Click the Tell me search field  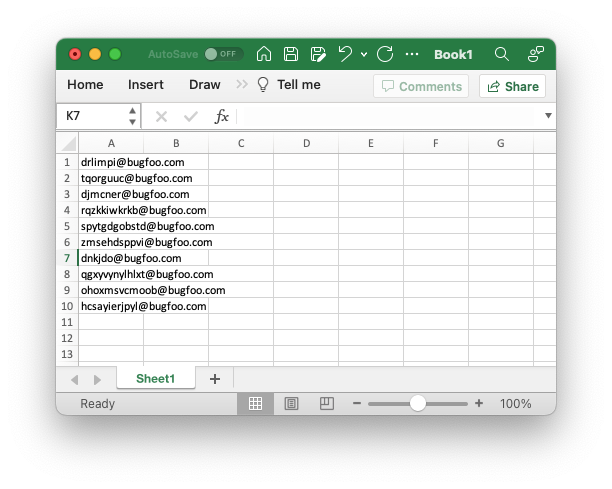tap(299, 84)
